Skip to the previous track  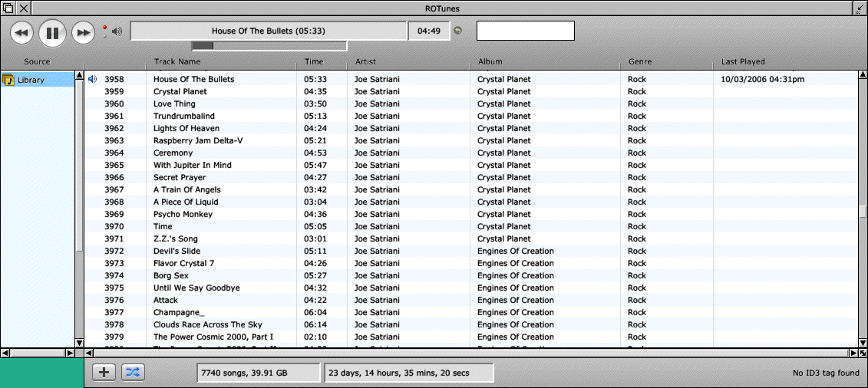click(21, 33)
